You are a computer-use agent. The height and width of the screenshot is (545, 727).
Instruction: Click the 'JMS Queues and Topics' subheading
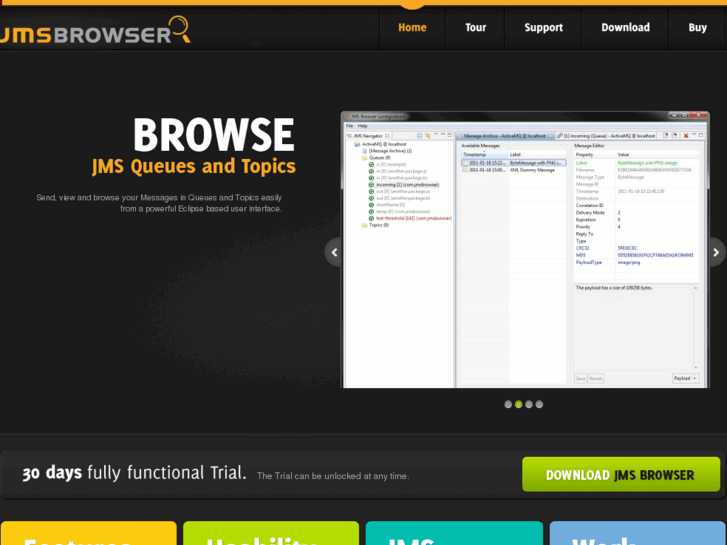click(x=194, y=166)
